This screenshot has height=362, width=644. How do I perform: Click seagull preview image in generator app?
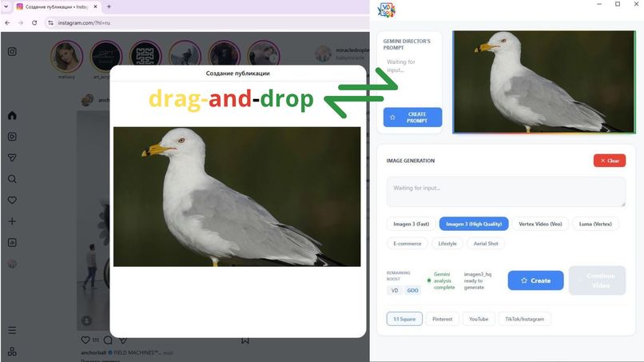pos(544,82)
